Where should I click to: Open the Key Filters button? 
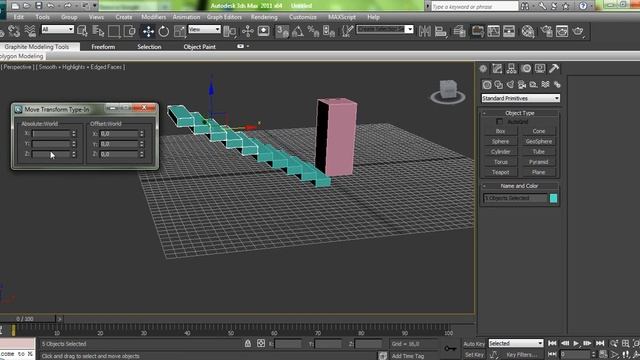(x=521, y=355)
